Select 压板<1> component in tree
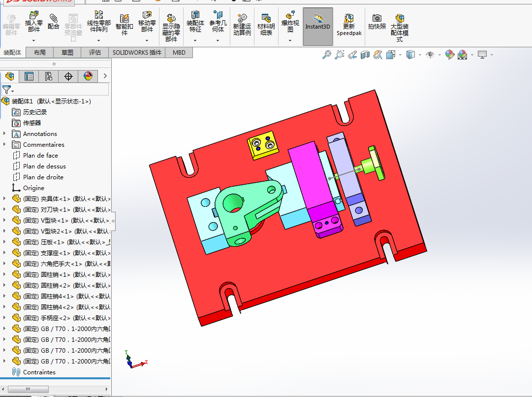532x397 pixels. click(x=61, y=242)
